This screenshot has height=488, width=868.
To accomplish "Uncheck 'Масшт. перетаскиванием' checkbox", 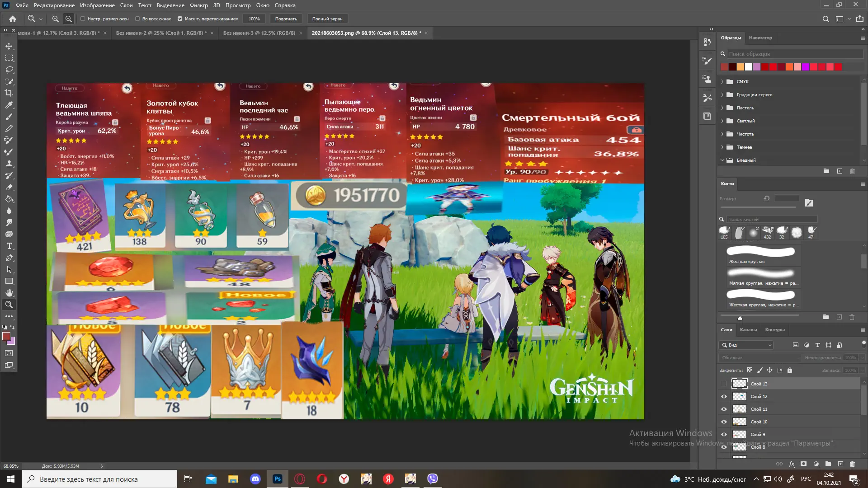I will (180, 19).
